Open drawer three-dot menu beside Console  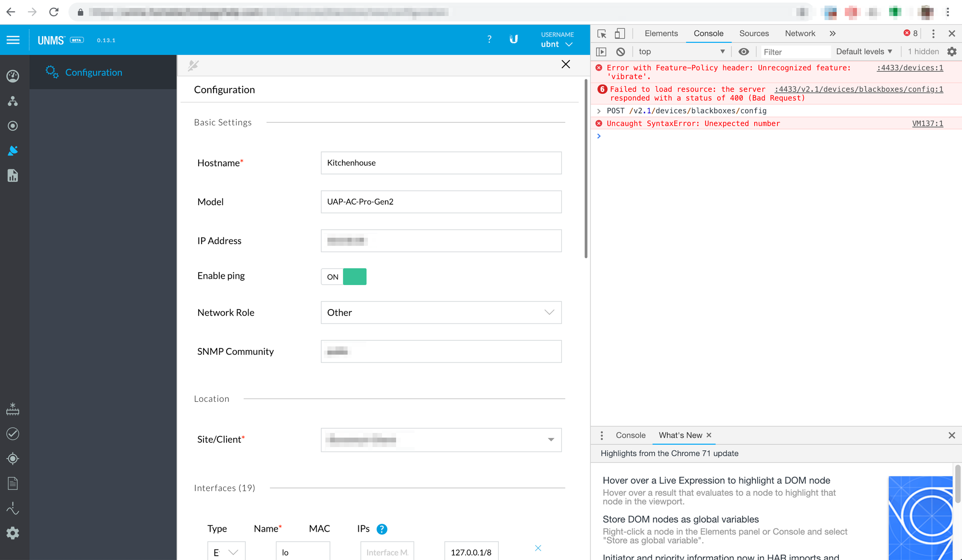(x=602, y=436)
